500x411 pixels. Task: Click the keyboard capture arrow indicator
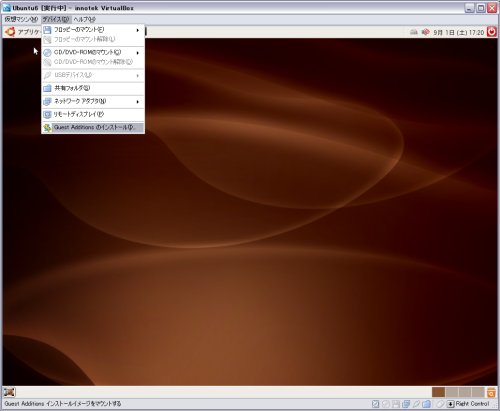pyautogui.click(x=450, y=404)
